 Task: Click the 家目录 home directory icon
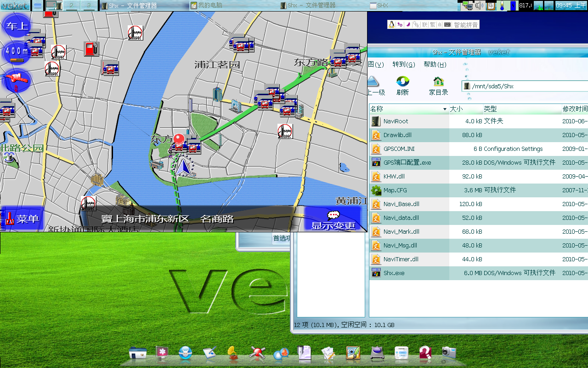click(439, 86)
